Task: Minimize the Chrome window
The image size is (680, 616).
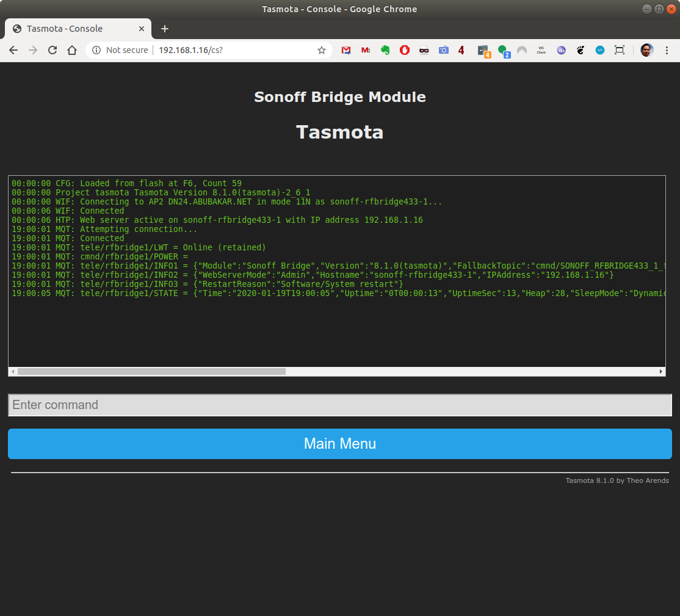Action: (646, 9)
